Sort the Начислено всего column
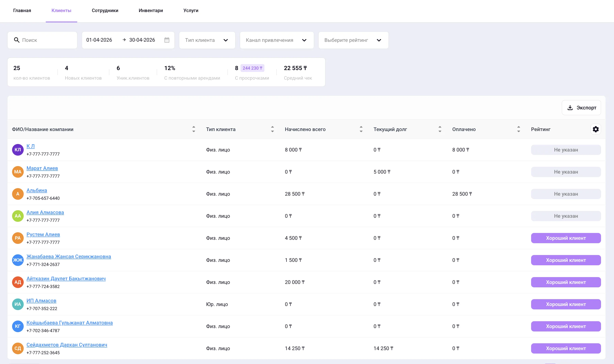 pos(361,129)
